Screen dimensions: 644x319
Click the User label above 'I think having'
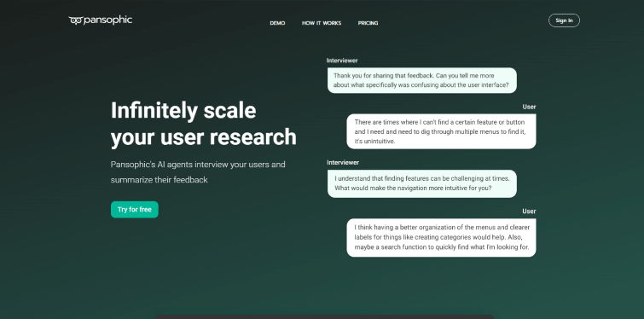coord(529,211)
